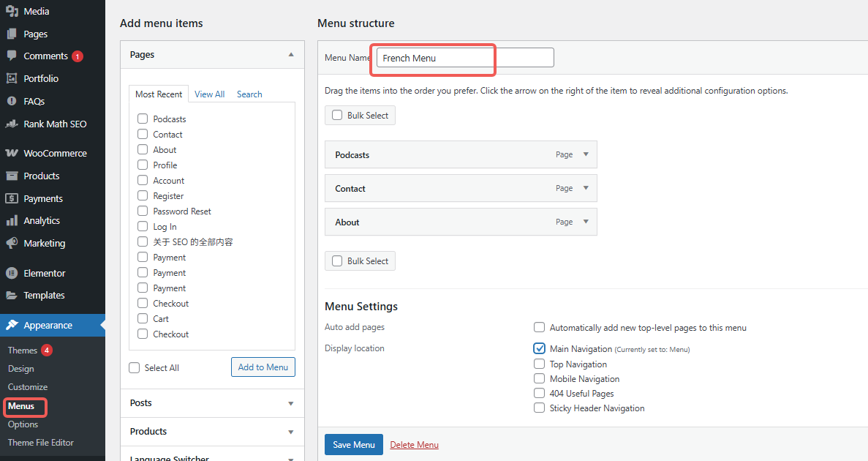Click the WooCommerce icon in sidebar
The width and height of the screenshot is (868, 461).
coord(12,153)
